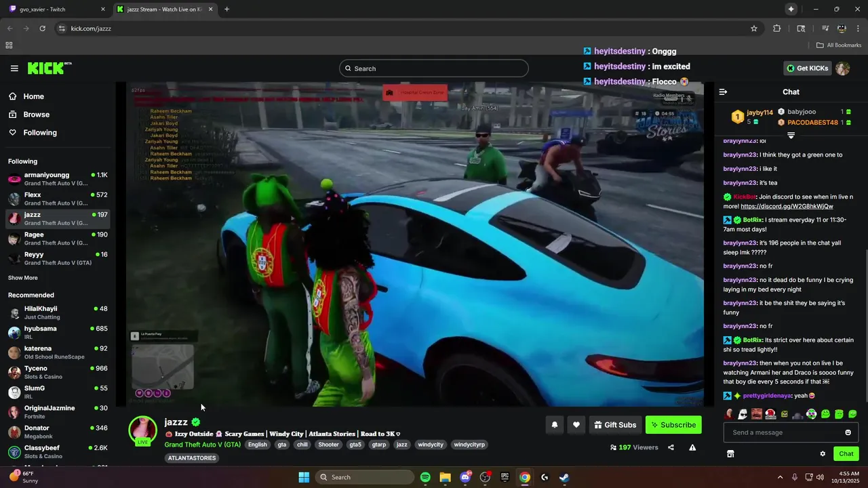Expand followed channels with Show More
The width and height of the screenshot is (868, 488).
[23, 278]
